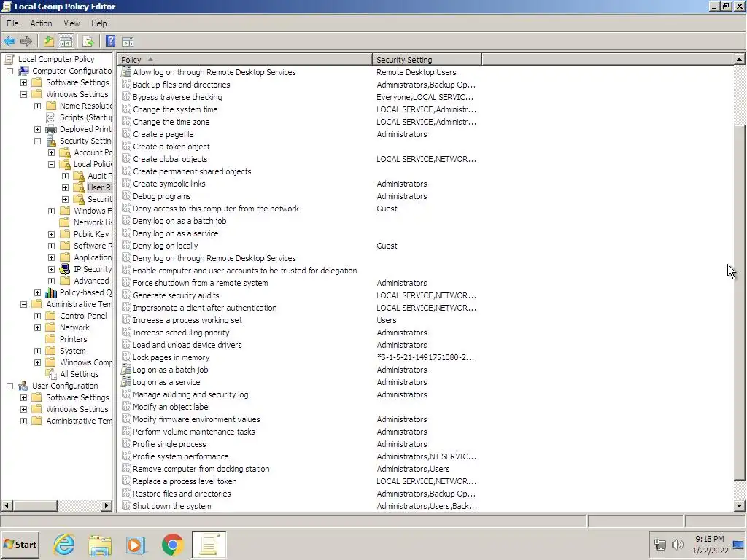The image size is (747, 560).
Task: Click the Back arrow toolbar icon
Action: pyautogui.click(x=9, y=42)
